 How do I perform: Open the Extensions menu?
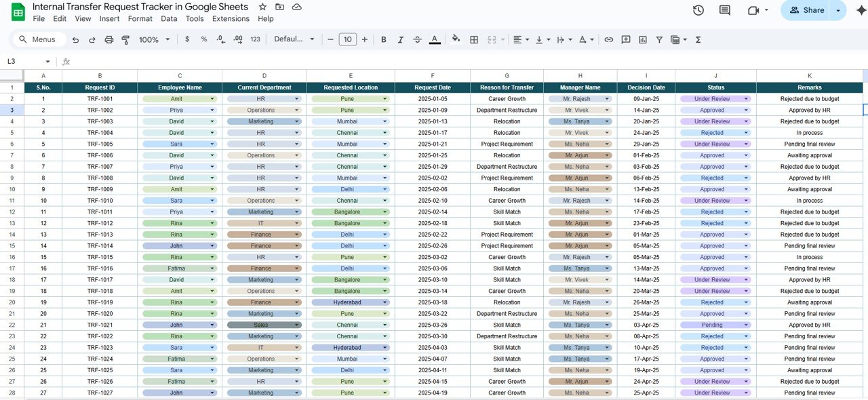click(x=231, y=19)
